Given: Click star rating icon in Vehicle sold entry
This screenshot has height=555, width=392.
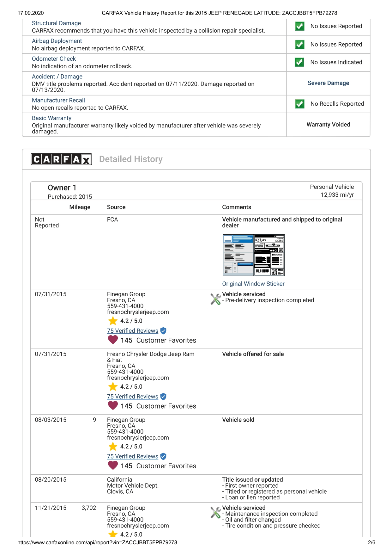Looking at the screenshot, I should [113, 447].
